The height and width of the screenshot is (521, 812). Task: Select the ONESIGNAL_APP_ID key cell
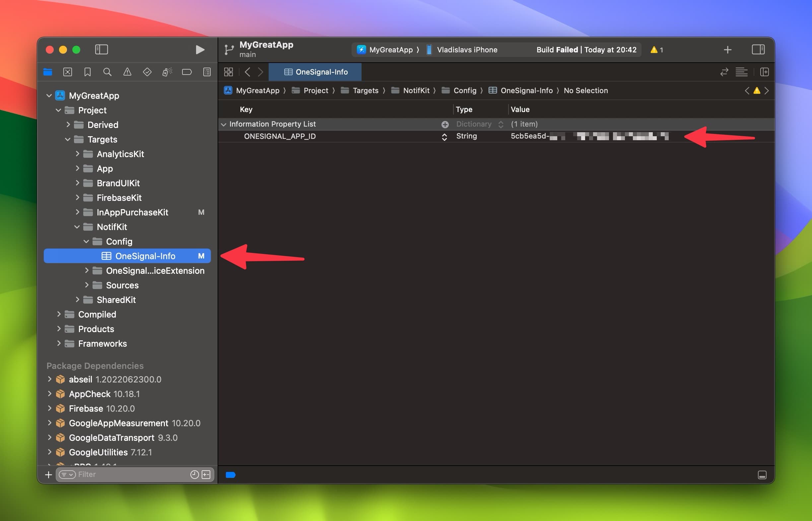pos(280,136)
